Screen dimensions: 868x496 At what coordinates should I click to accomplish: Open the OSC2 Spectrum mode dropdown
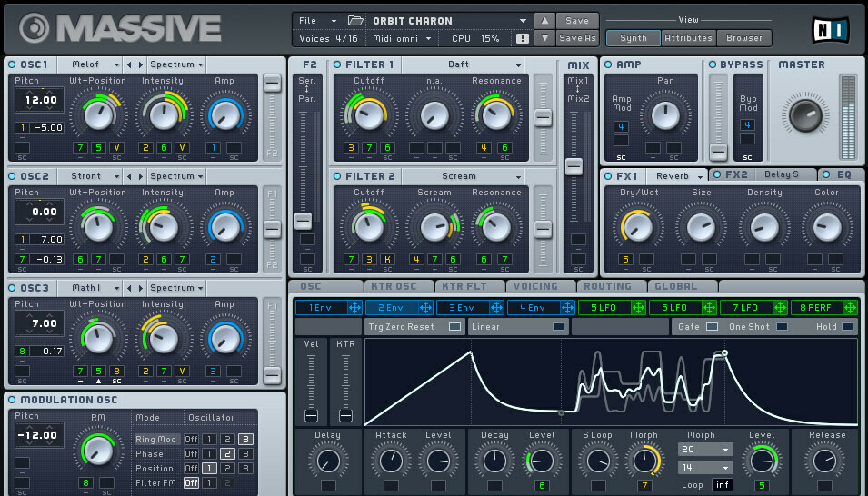(176, 176)
